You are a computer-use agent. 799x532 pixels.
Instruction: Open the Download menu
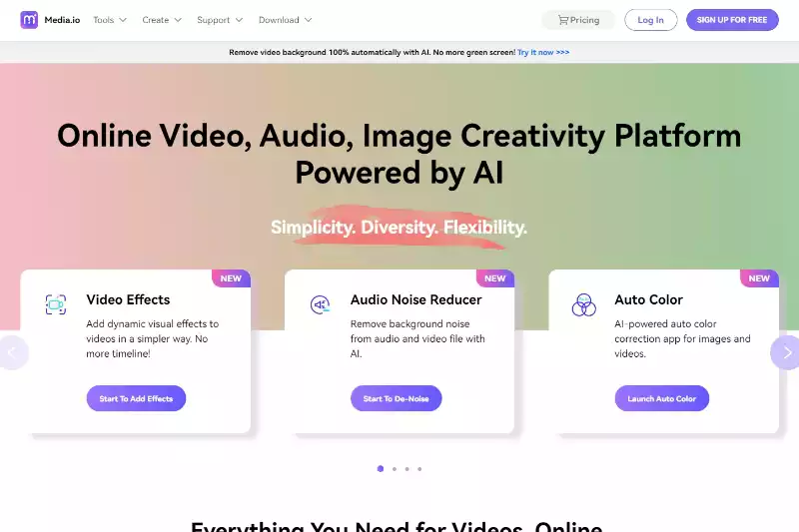tap(285, 20)
